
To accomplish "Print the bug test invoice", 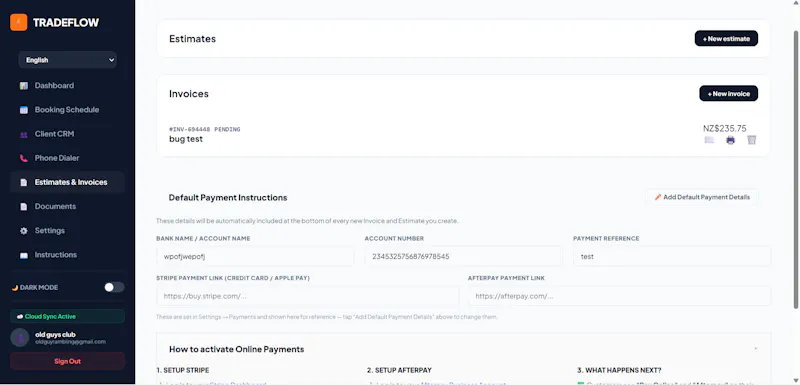I will (x=730, y=140).
